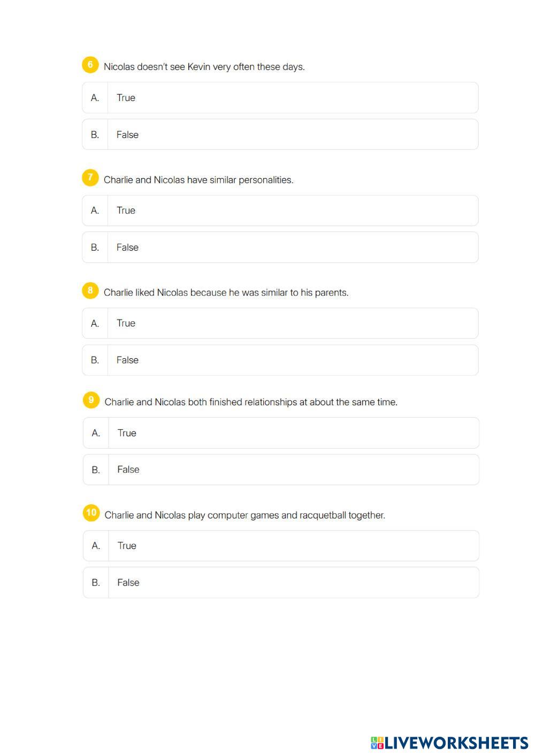Answer True for question 10 about racquetball
This screenshot has width=535, height=756.
tap(281, 546)
